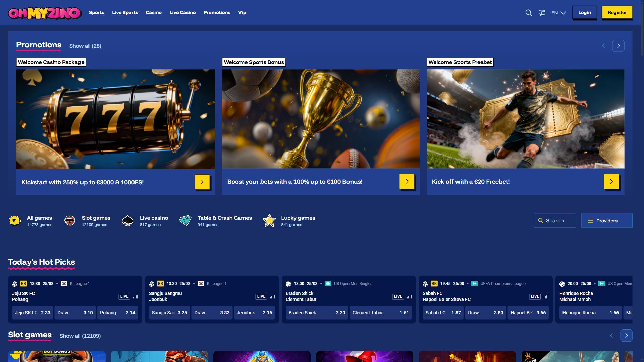The width and height of the screenshot is (644, 362).
Task: Open Welcome Sports Freebet arrow button
Action: [x=611, y=181]
